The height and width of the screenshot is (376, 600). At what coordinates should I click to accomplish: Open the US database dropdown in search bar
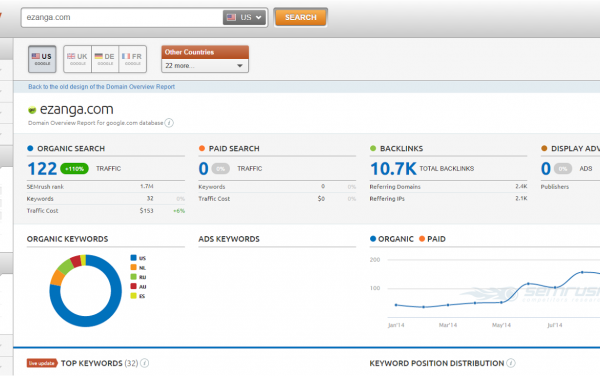244,18
